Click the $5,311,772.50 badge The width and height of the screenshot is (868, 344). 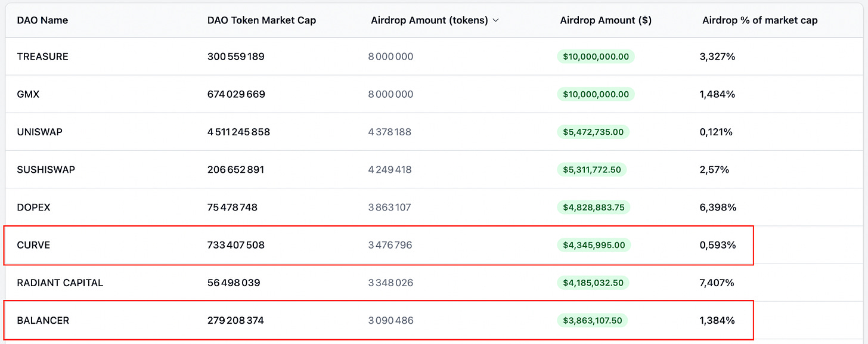click(x=592, y=169)
